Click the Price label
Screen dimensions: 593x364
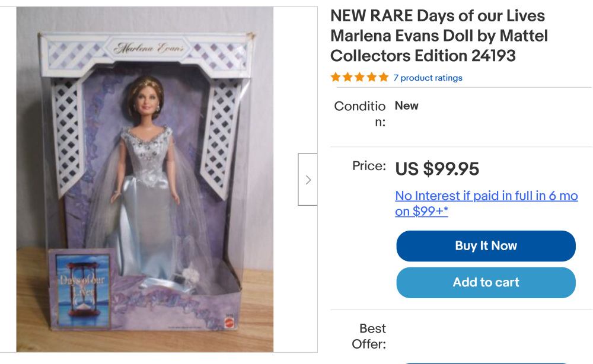[x=369, y=166]
